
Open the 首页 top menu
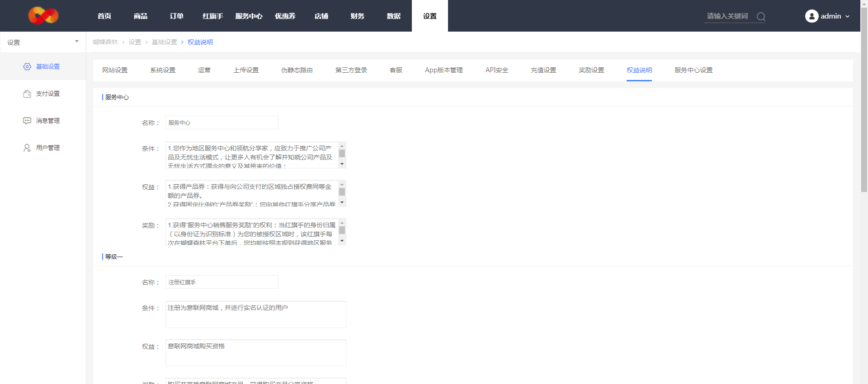pos(104,16)
